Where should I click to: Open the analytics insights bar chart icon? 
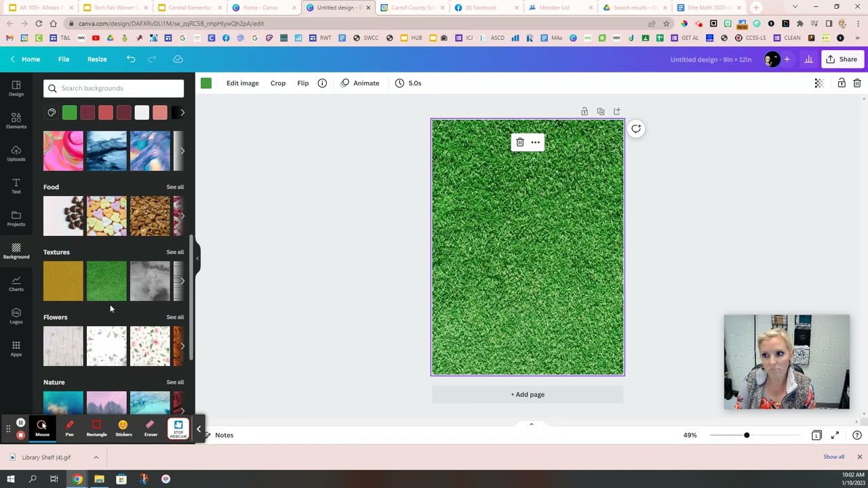tap(808, 60)
